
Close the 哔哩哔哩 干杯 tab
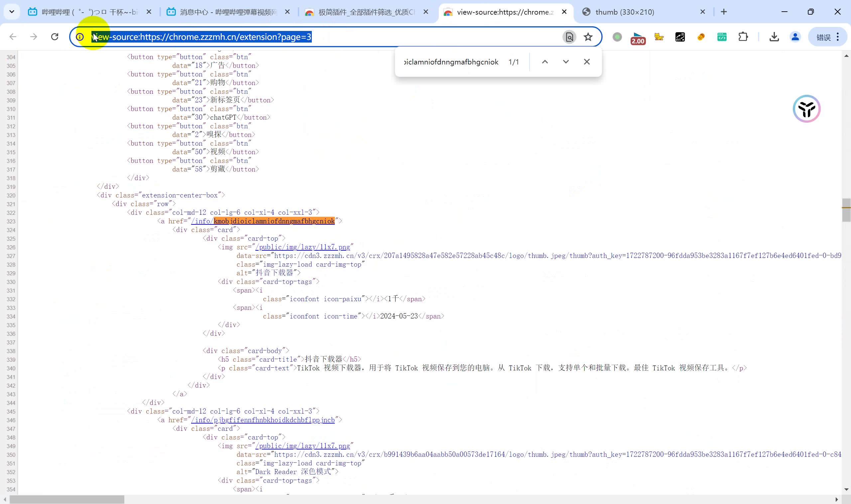(149, 12)
